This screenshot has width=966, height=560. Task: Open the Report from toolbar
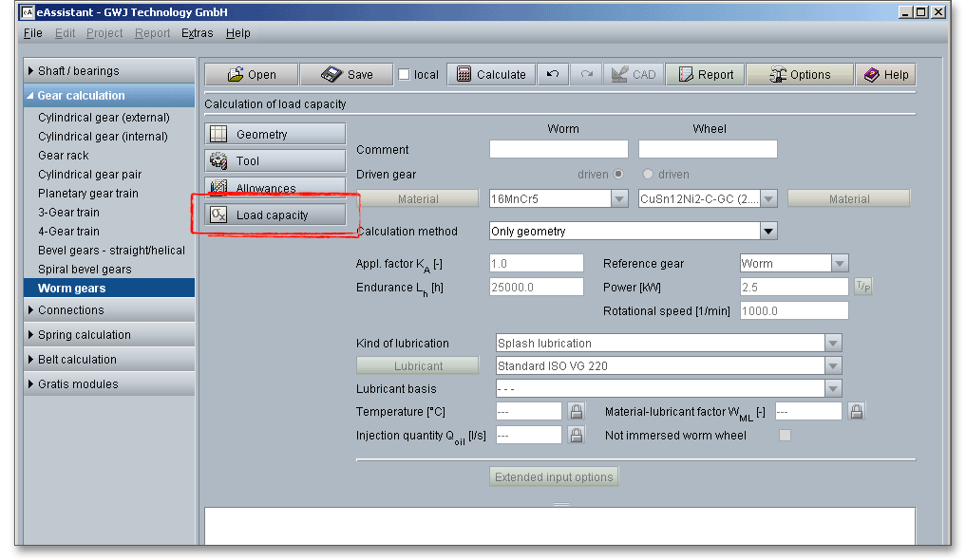click(705, 75)
